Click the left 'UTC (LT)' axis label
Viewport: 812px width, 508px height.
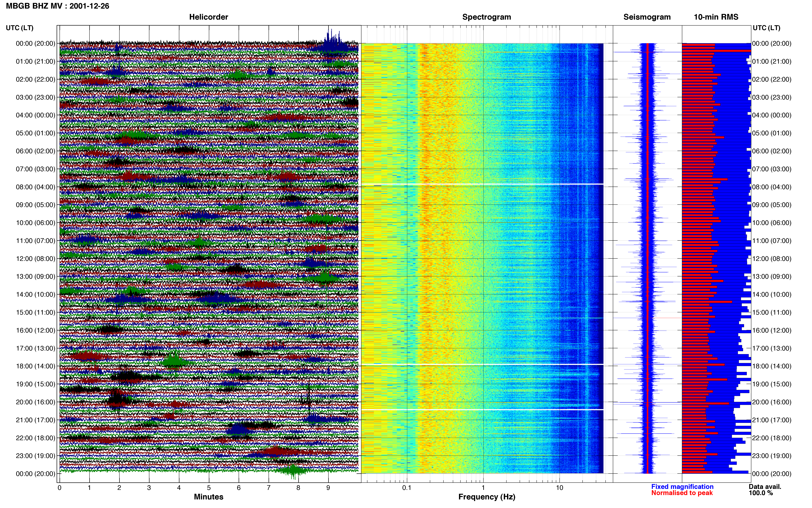click(19, 28)
